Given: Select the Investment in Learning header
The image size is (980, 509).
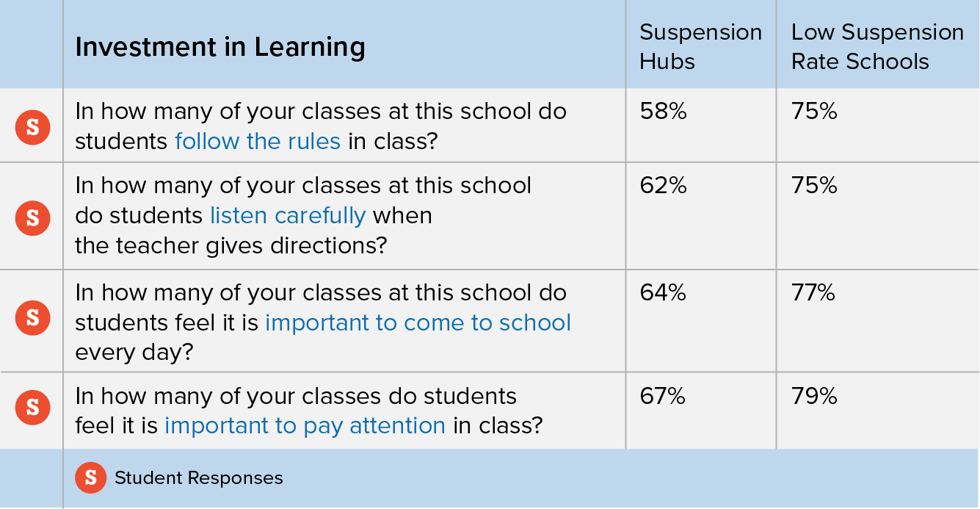Looking at the screenshot, I should point(219,47).
